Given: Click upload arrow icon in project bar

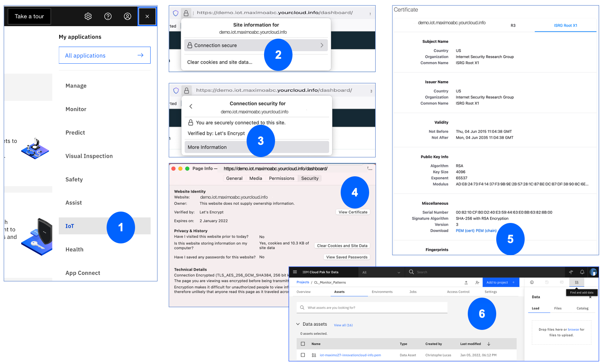Looking at the screenshot, I should pos(466,282).
